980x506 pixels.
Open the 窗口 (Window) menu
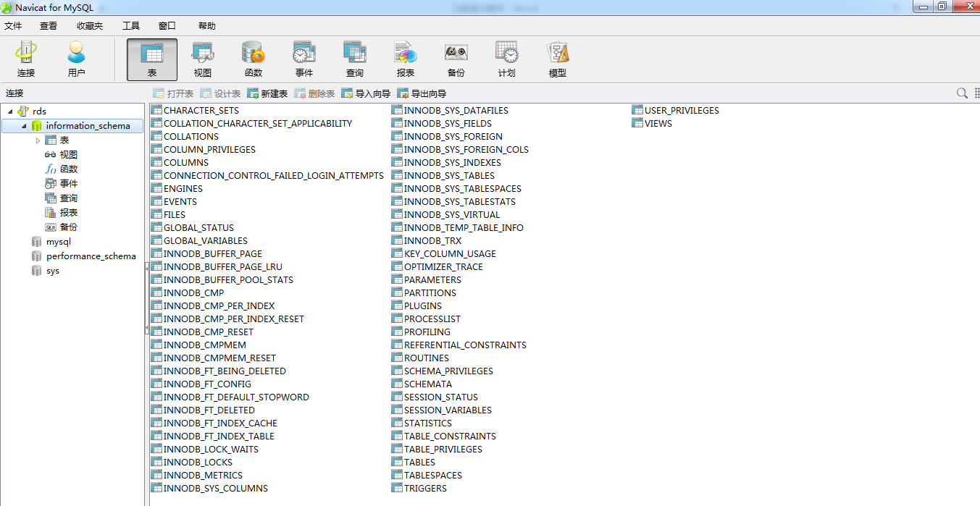[167, 26]
